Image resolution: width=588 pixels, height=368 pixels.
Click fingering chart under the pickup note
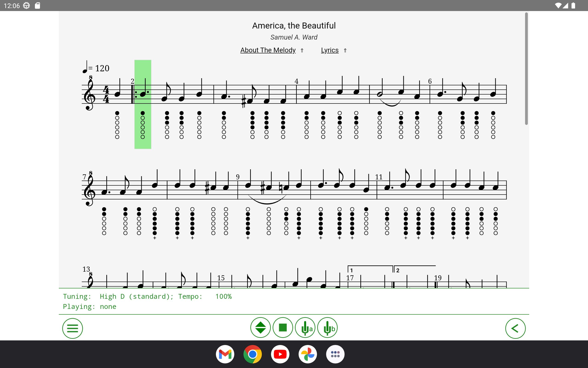[x=117, y=125]
